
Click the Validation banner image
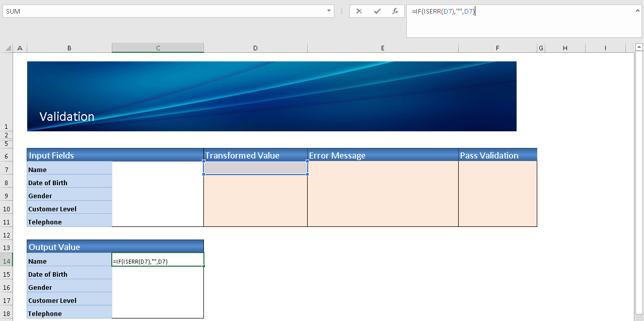pos(272,96)
